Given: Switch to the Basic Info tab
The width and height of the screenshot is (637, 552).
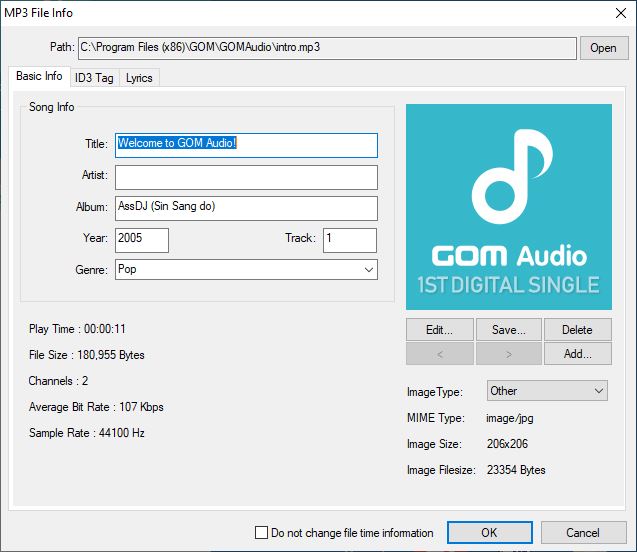Looking at the screenshot, I should pyautogui.click(x=39, y=76).
